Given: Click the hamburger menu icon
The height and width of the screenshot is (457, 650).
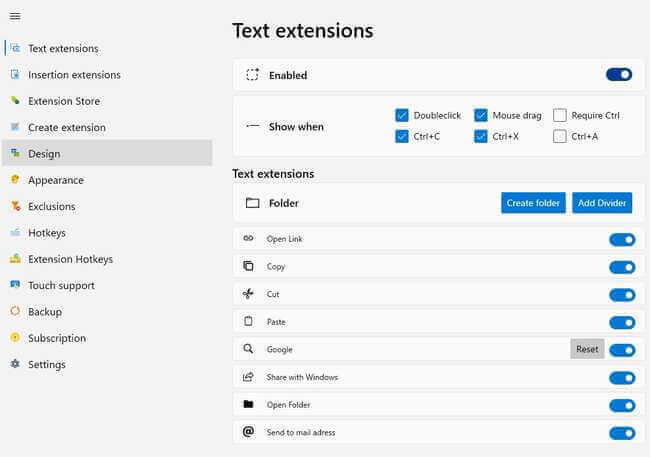Looking at the screenshot, I should [15, 16].
